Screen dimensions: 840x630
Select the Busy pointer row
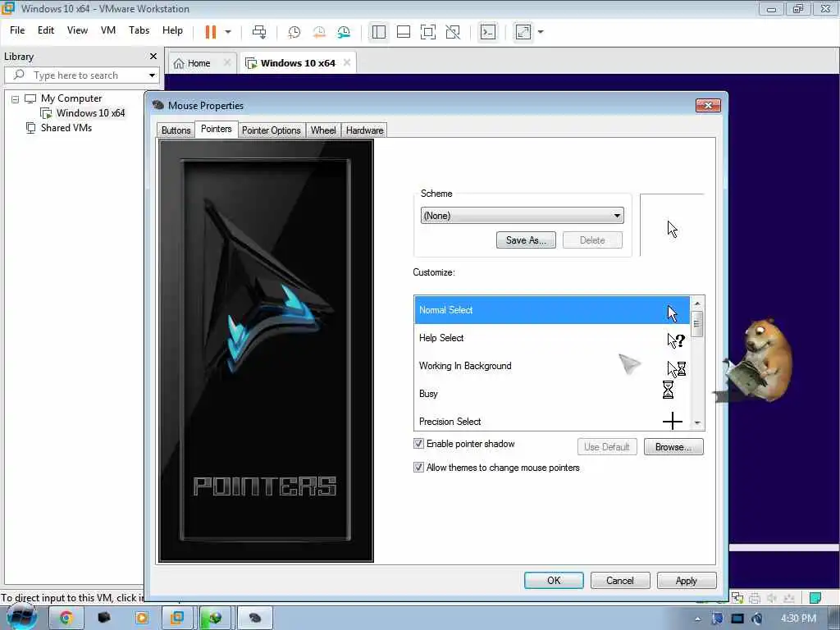(552, 394)
